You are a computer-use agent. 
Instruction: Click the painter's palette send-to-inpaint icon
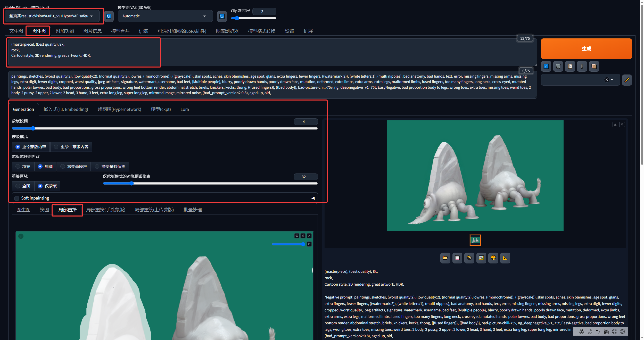pos(493,258)
